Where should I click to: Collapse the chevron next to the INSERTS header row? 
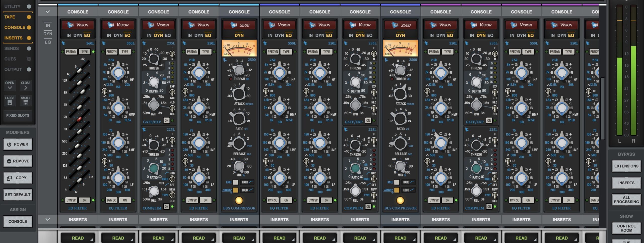click(x=48, y=219)
